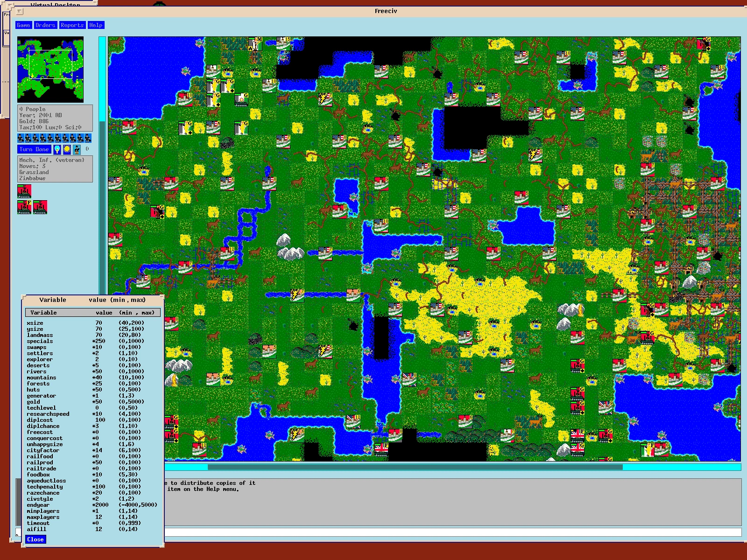Image resolution: width=747 pixels, height=560 pixels.
Task: Select the specials variable row
Action: coord(92,341)
